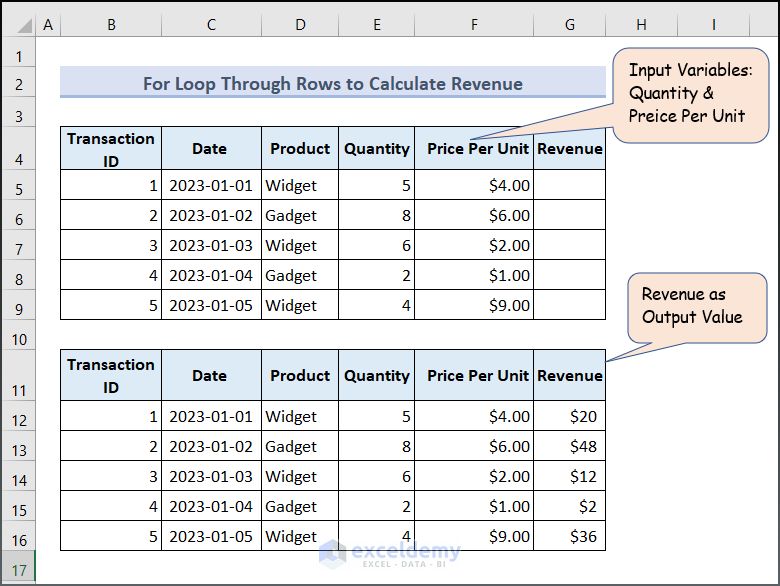
Task: Select the $48 revenue cell
Action: [569, 446]
